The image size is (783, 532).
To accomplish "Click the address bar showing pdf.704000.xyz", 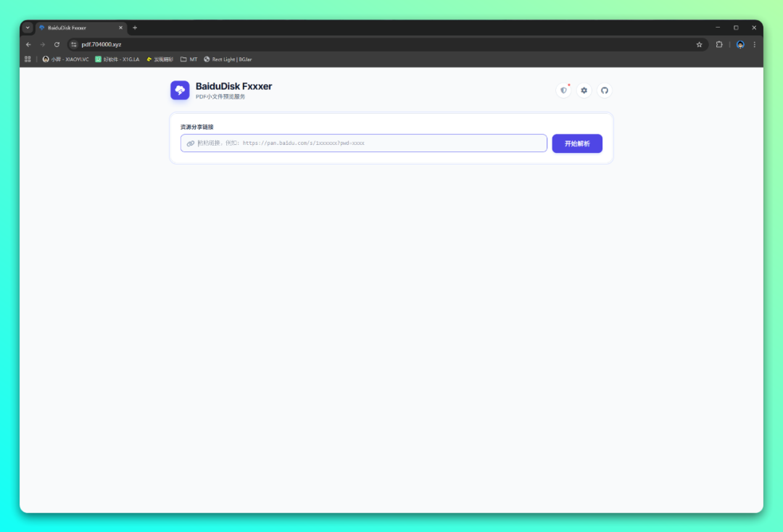I will pyautogui.click(x=362, y=44).
